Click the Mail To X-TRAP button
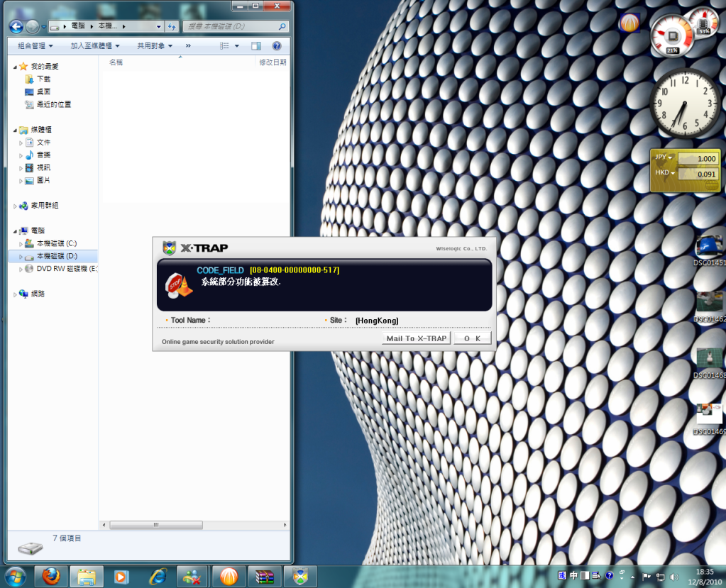The width and height of the screenshot is (726, 588). [x=416, y=338]
